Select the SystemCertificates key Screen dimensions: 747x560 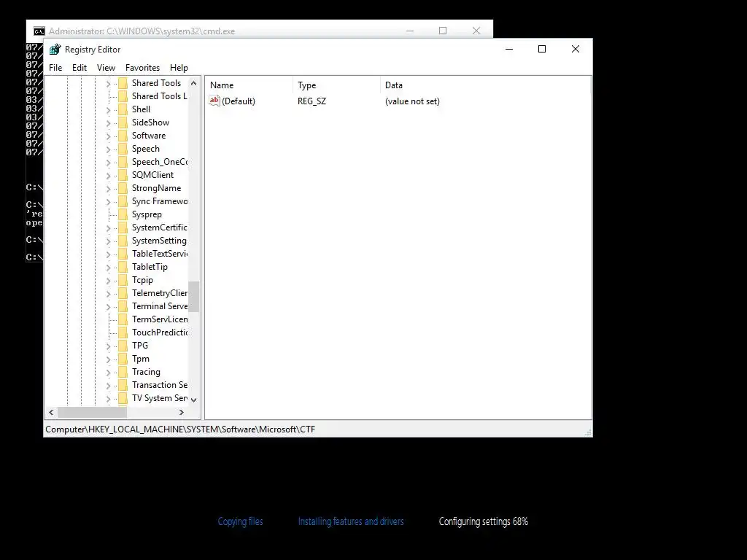click(x=160, y=227)
